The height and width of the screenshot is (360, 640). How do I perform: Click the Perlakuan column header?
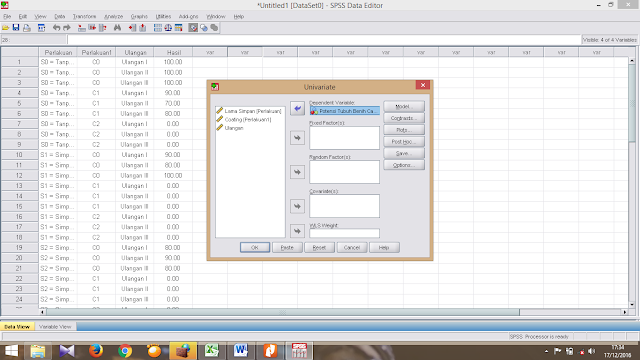coord(58,52)
